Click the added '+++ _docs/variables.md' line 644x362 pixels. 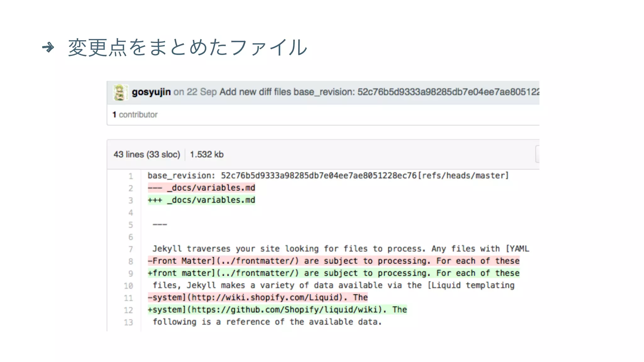tap(201, 200)
